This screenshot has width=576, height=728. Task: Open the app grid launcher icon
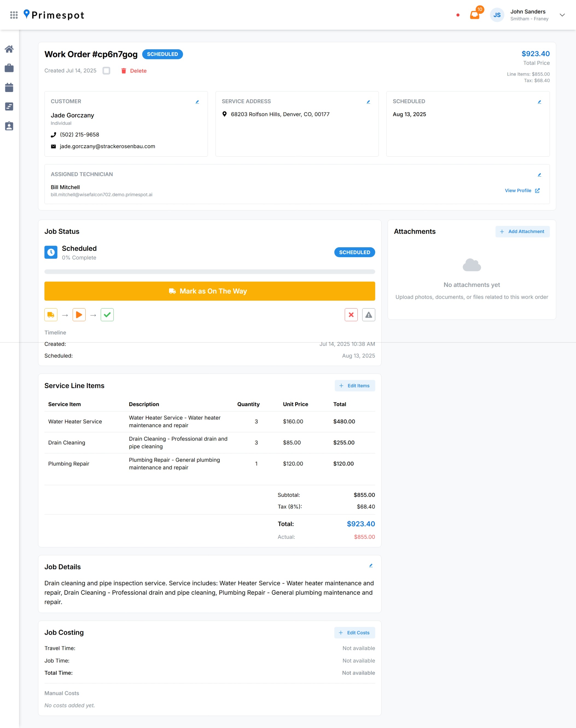(14, 15)
